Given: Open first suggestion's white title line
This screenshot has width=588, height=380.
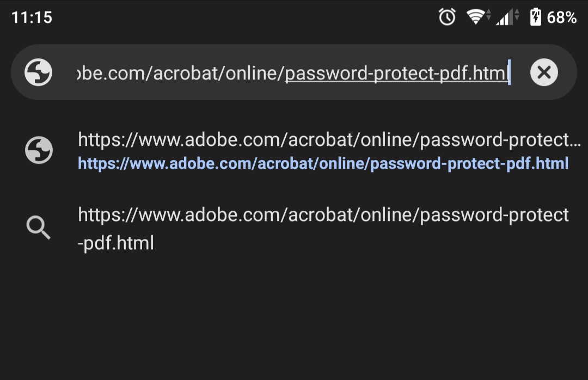Looking at the screenshot, I should click(329, 140).
